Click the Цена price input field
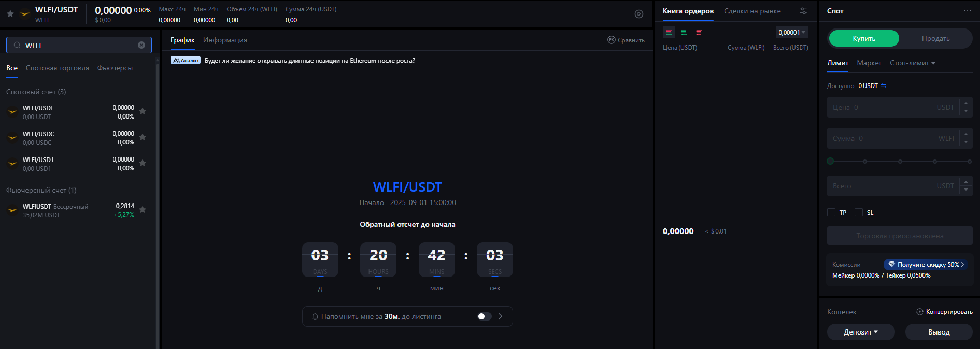The image size is (980, 349). pos(892,107)
